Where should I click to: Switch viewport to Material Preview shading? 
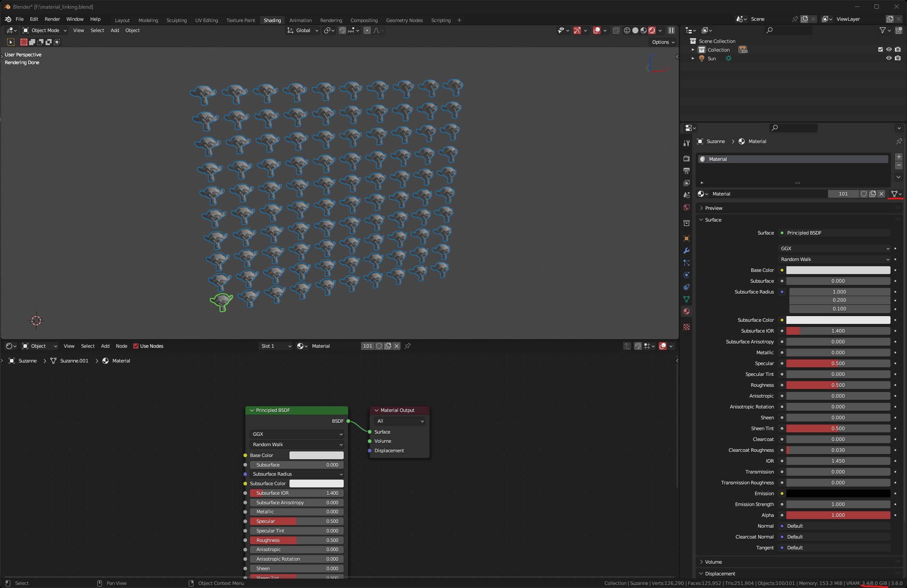[644, 30]
